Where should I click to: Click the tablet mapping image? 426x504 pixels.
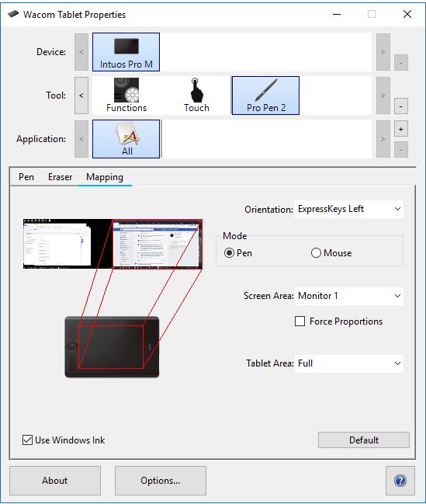112,347
